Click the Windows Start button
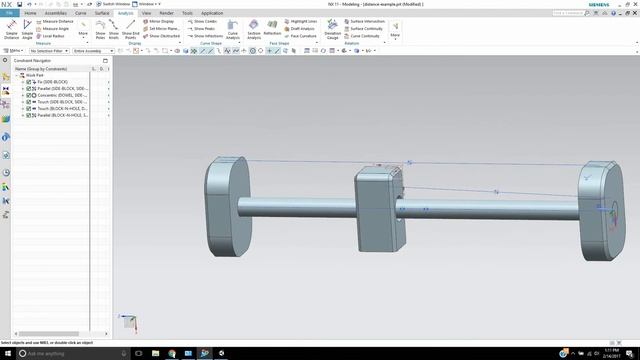Viewport: 640px width, 360px height. (x=7, y=353)
